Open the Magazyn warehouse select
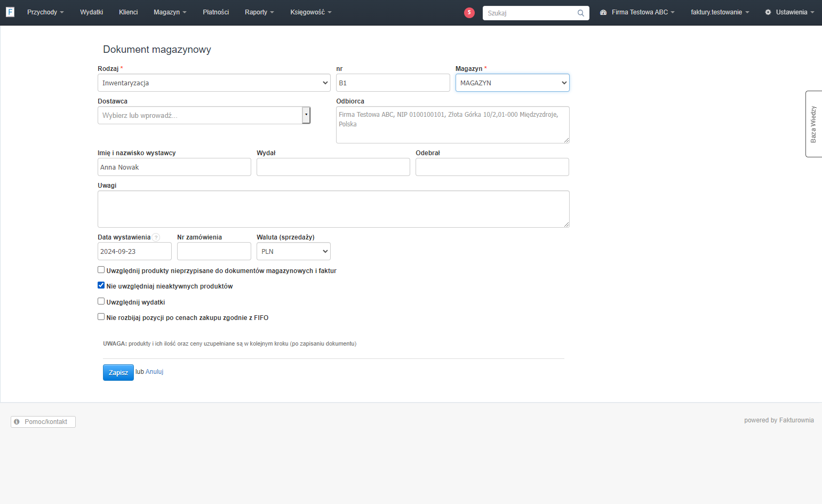This screenshot has height=504, width=822. 512,83
